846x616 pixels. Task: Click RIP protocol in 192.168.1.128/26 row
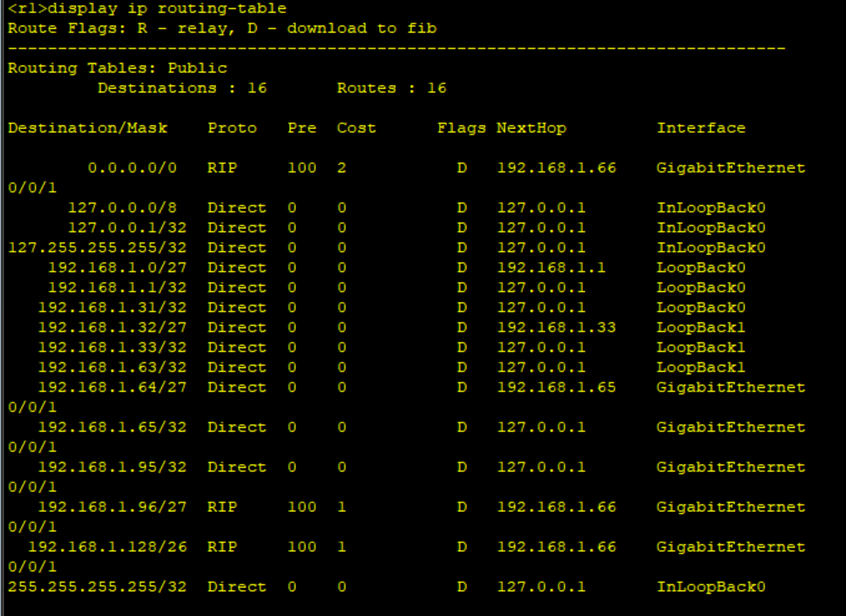coord(222,547)
